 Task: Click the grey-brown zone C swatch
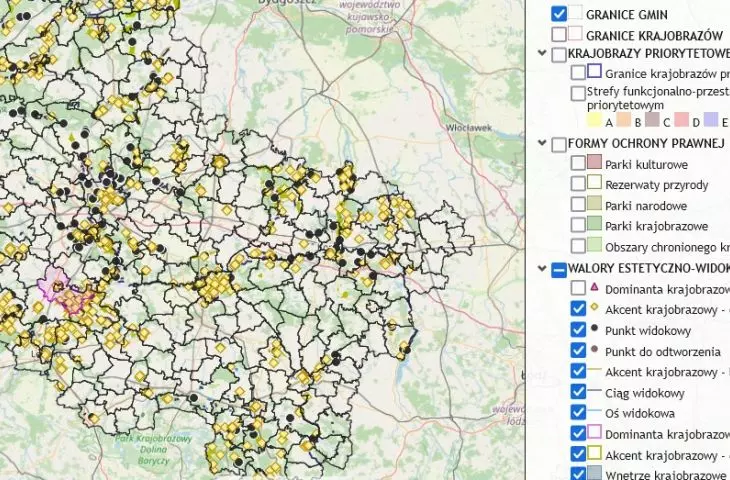tap(652, 120)
